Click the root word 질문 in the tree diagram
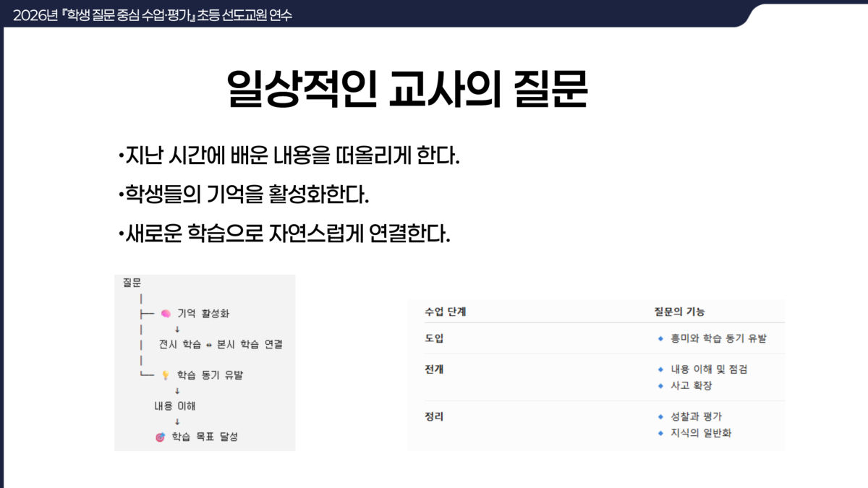 pyautogui.click(x=132, y=283)
